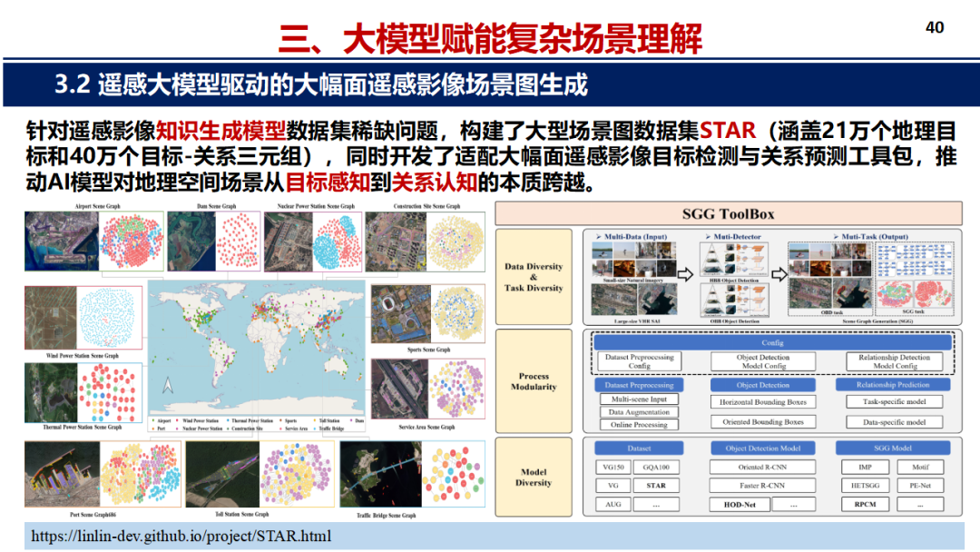Viewport: 980px width, 552px height.
Task: Click the blue Config bar
Action: 772,342
